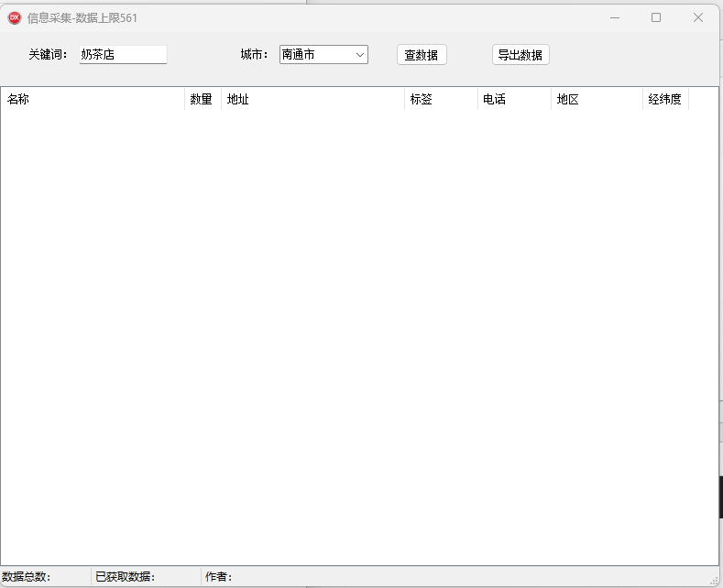This screenshot has height=588, width=723.
Task: Click the 已获取数据 status bar panel
Action: click(x=147, y=577)
